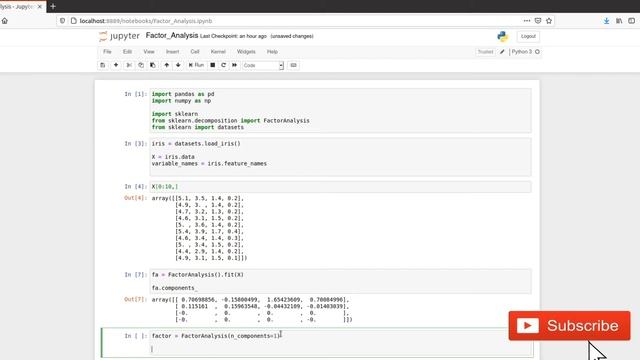The height and width of the screenshot is (360, 640).
Task: Click the Trusted notebook indicator
Action: pyautogui.click(x=485, y=52)
